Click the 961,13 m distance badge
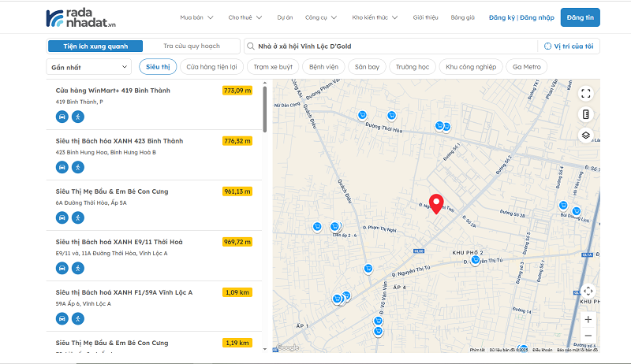The image size is (631, 364). [x=237, y=191]
